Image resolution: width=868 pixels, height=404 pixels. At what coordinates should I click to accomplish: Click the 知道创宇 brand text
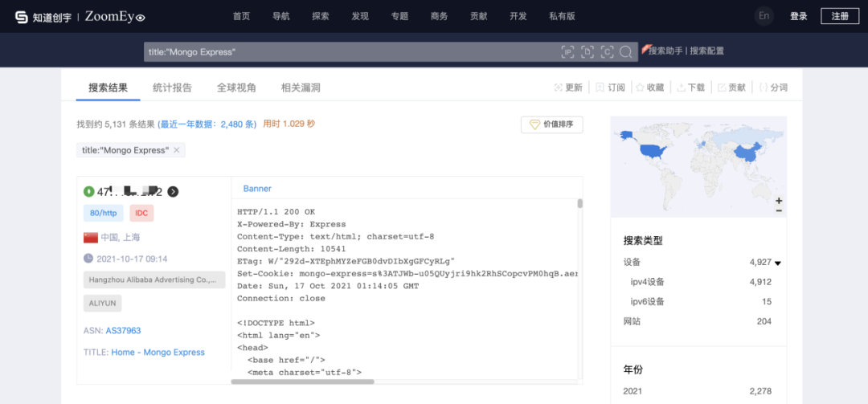point(52,17)
